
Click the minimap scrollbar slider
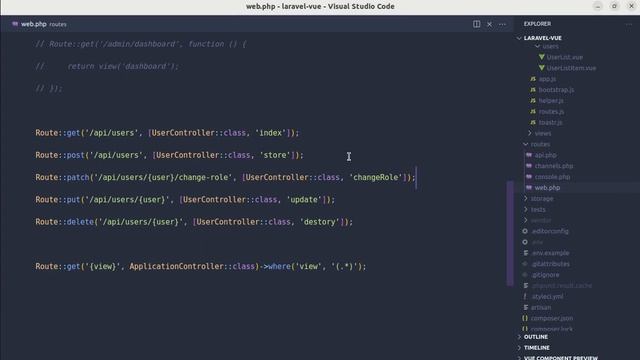pos(510,233)
